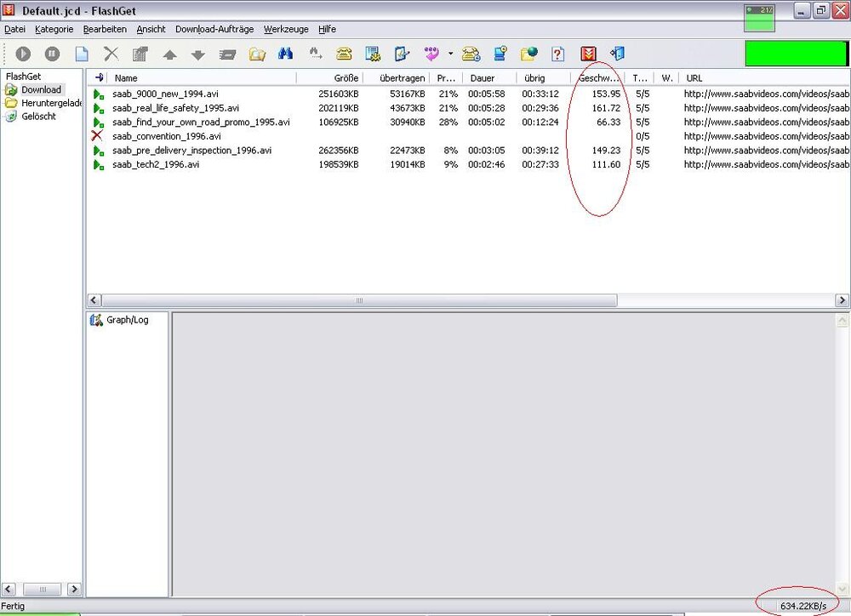This screenshot has height=616, width=851.
Task: Click the blue binoculars find icon
Action: [x=285, y=54]
